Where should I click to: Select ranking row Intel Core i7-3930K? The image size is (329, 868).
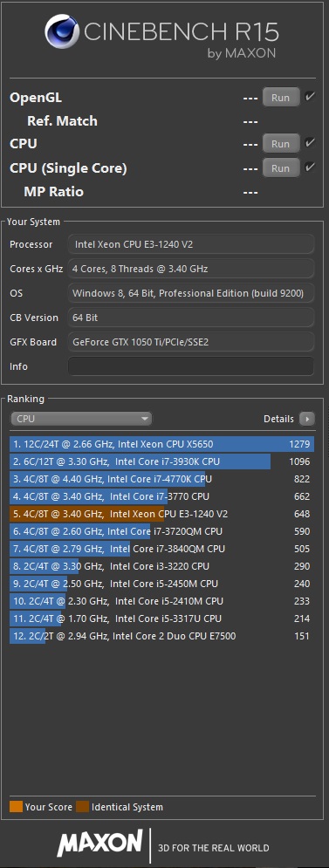pos(161,461)
